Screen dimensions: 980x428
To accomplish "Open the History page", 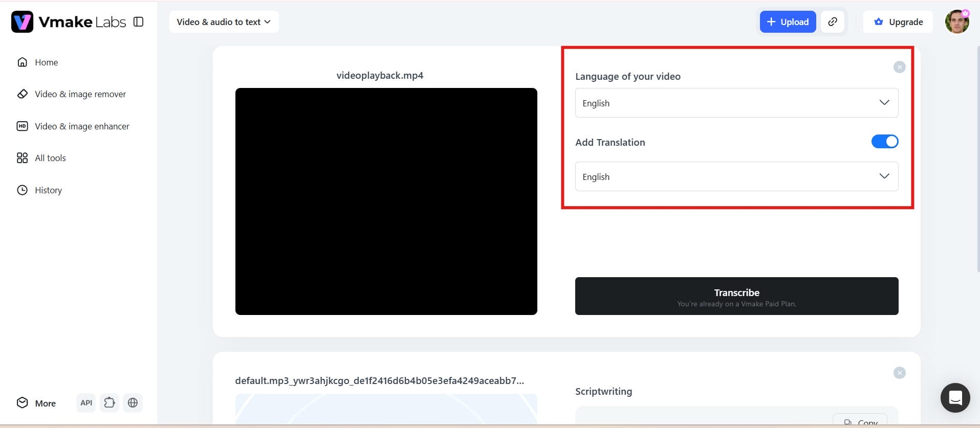I will pyautogui.click(x=39, y=190).
